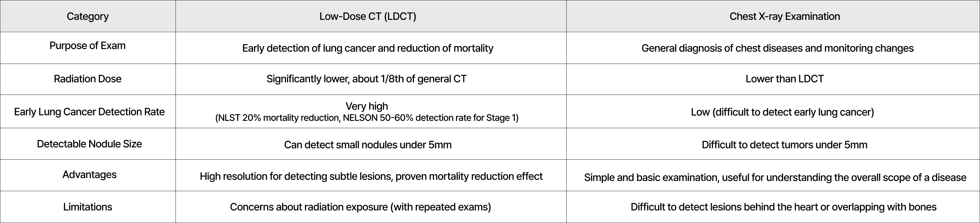Image resolution: width=980 pixels, height=223 pixels.
Task: Select the Purpose of Exam row label
Action: 87,46
